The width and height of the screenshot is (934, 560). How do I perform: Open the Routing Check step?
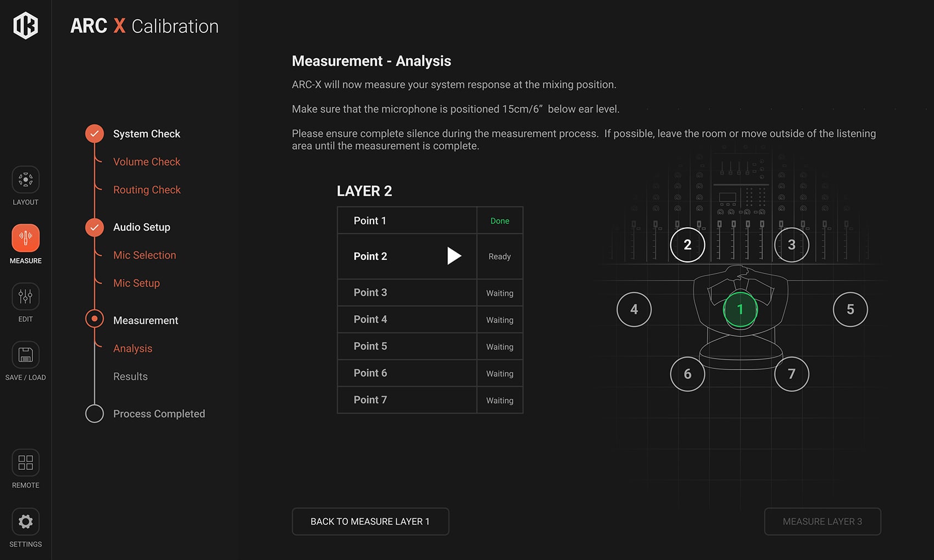147,190
